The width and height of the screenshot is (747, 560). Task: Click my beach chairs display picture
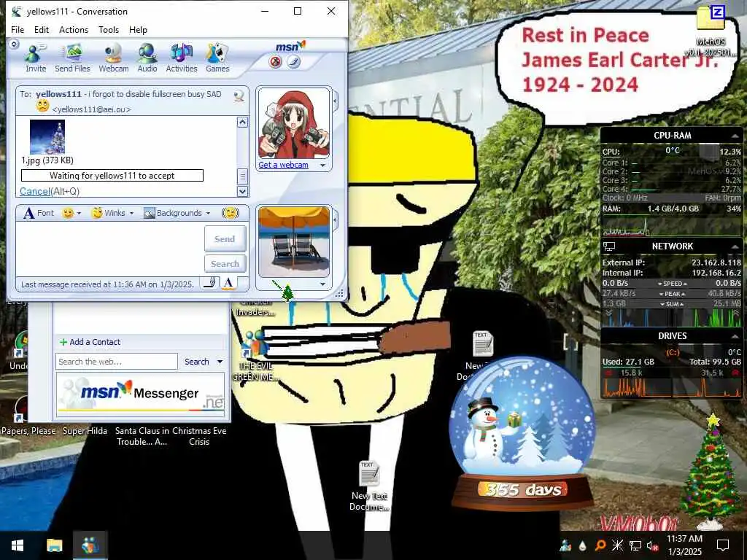click(x=293, y=242)
